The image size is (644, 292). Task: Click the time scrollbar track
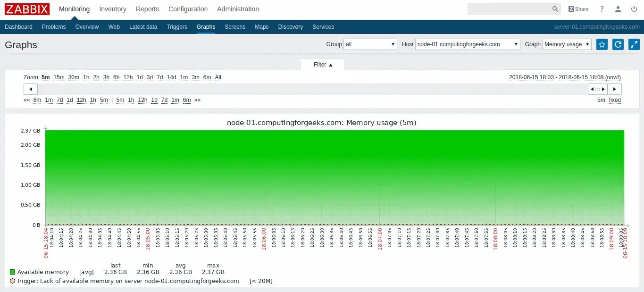(x=312, y=89)
